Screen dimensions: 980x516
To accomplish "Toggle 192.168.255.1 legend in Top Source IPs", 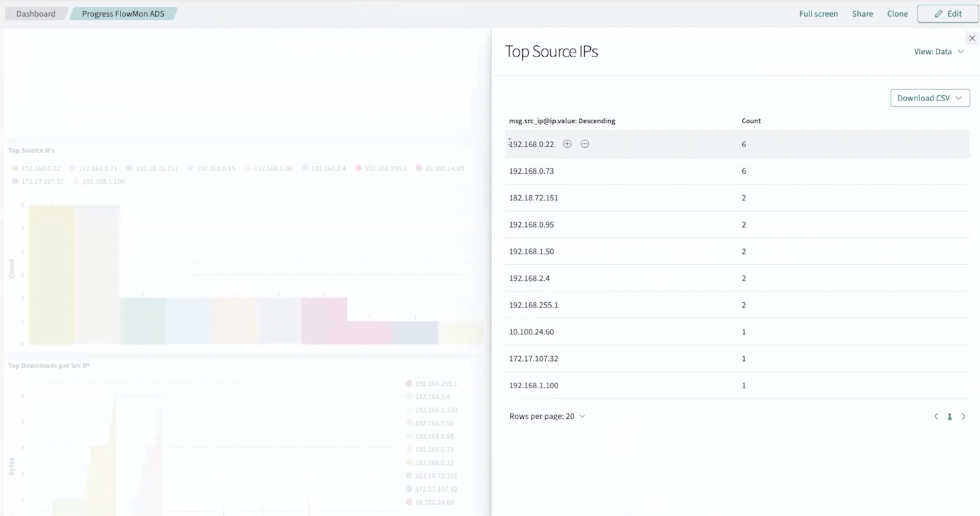I will [x=381, y=168].
